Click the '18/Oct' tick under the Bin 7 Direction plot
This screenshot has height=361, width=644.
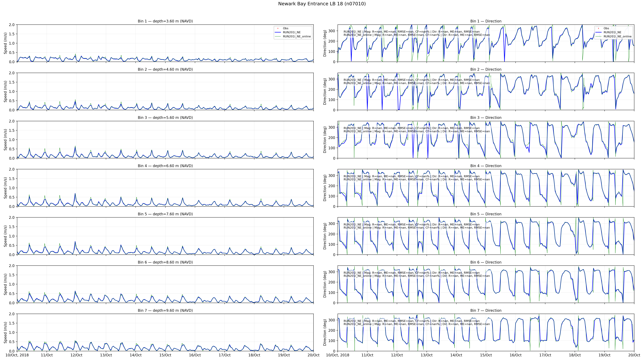tap(575, 355)
